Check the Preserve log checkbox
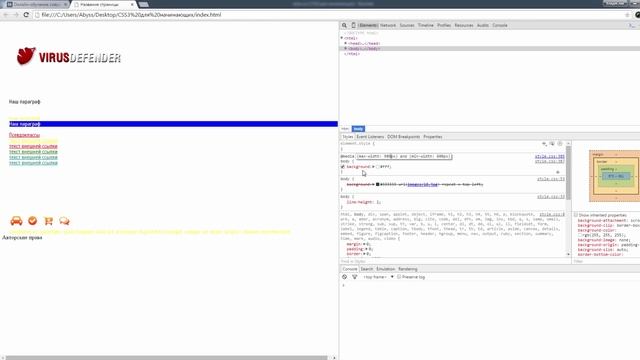 pyautogui.click(x=399, y=277)
